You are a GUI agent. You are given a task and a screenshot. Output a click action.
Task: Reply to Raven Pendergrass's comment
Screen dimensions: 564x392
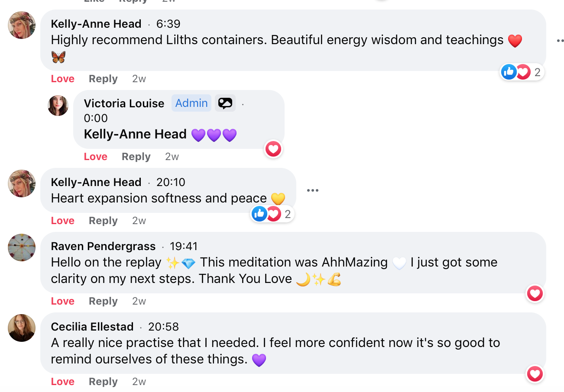[103, 301]
